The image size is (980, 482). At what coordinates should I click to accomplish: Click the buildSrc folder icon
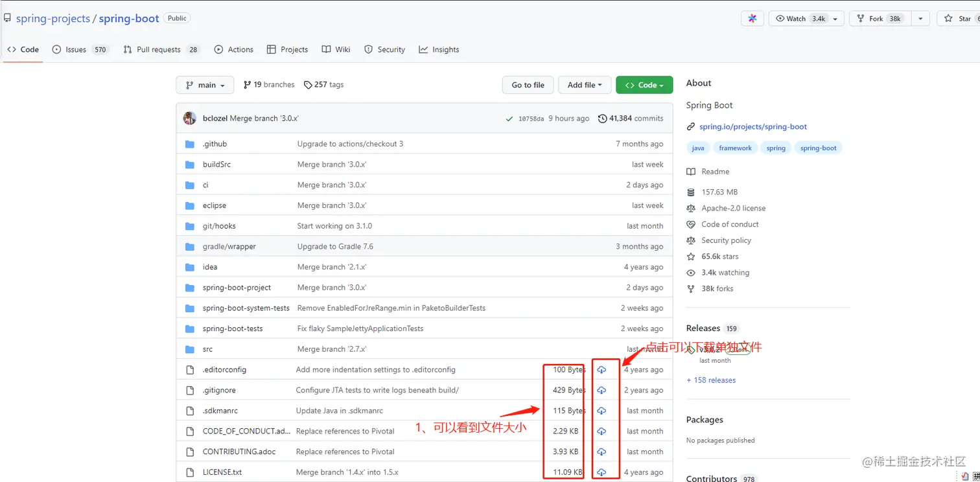(190, 165)
